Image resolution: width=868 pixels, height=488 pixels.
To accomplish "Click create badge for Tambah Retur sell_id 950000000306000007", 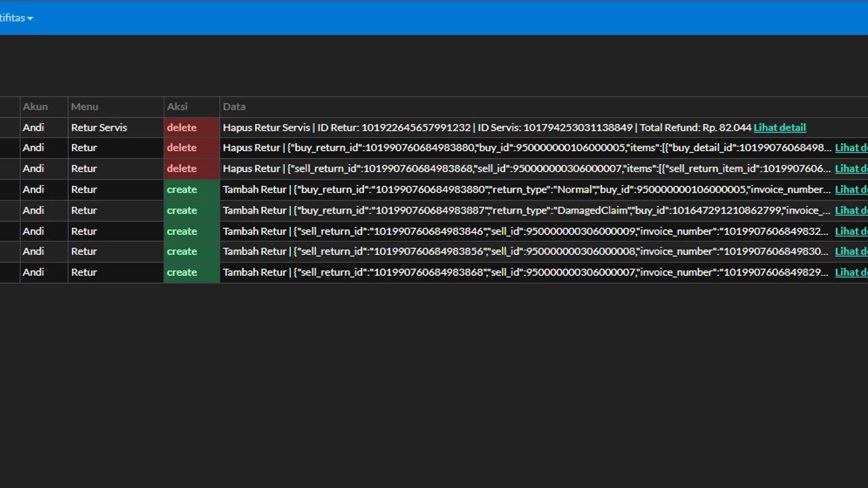I will (192, 272).
